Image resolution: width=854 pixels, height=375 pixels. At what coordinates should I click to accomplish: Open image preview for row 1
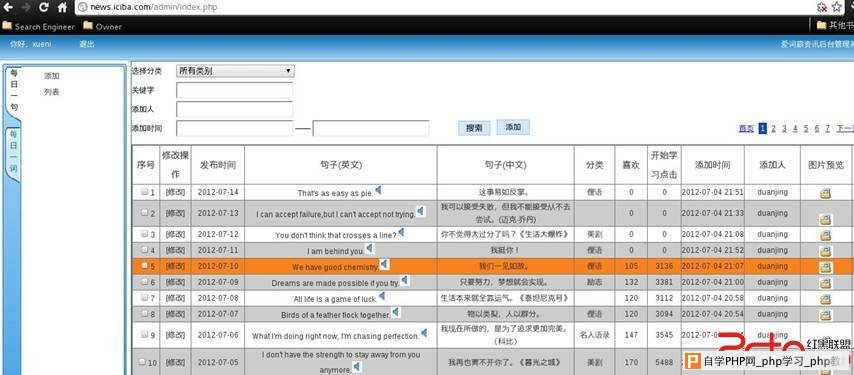826,193
